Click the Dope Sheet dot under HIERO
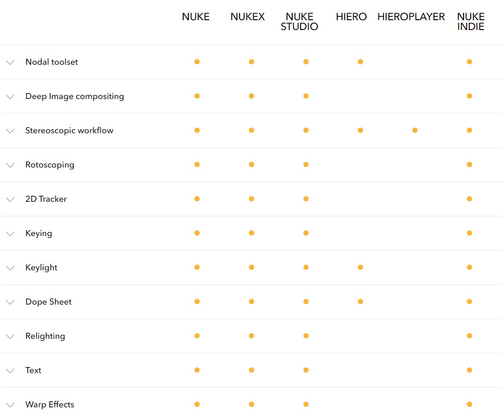The width and height of the screenshot is (504, 420). (360, 302)
